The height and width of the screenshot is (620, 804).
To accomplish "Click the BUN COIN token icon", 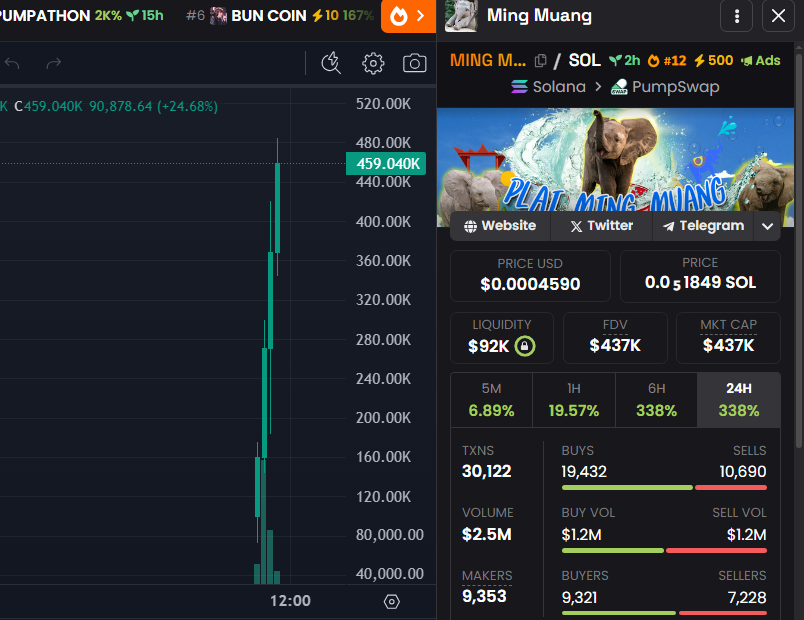I will pos(218,16).
